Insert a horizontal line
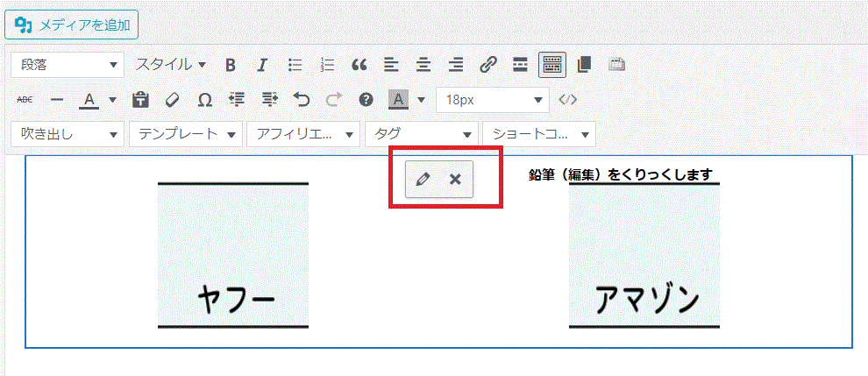 (x=57, y=100)
